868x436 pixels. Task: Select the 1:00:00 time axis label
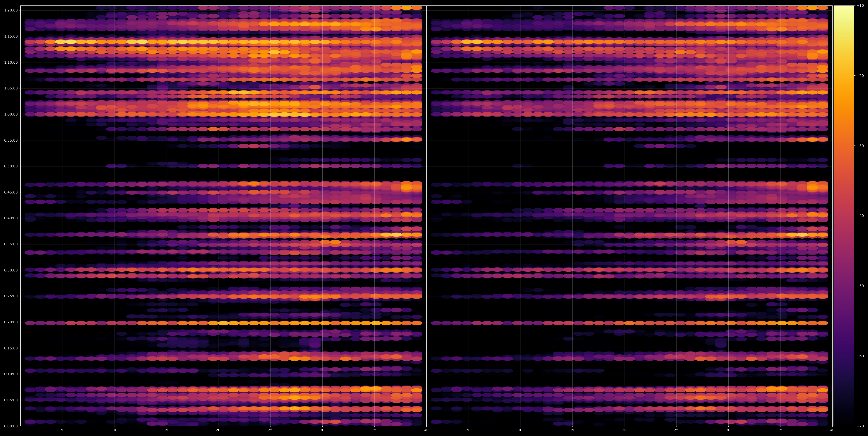(11, 114)
